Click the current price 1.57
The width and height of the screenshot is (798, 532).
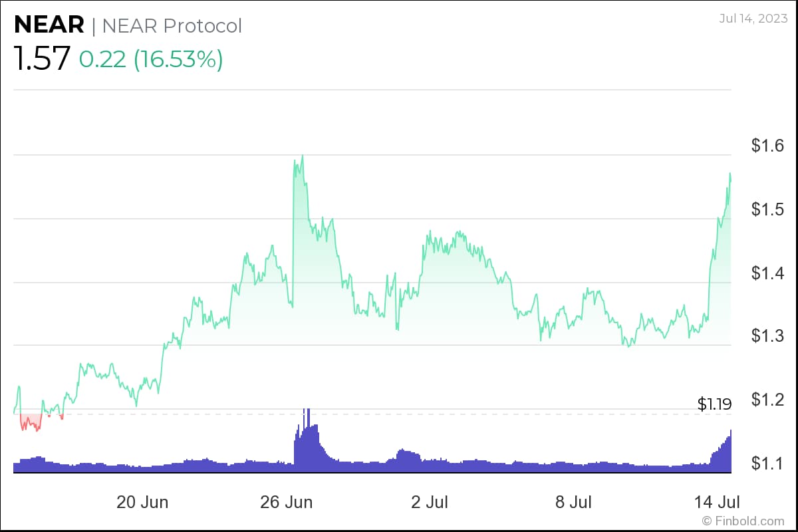point(41,59)
